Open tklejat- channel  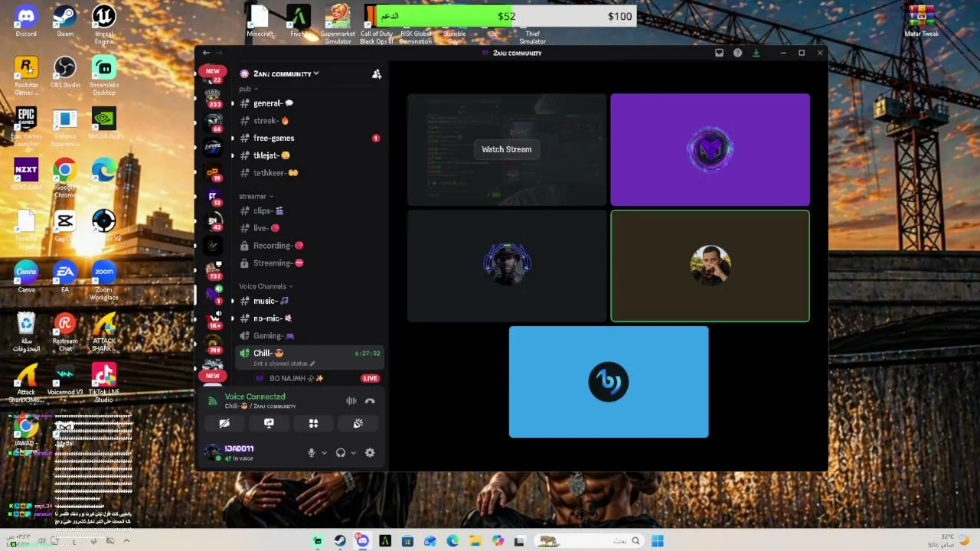pyautogui.click(x=308, y=155)
